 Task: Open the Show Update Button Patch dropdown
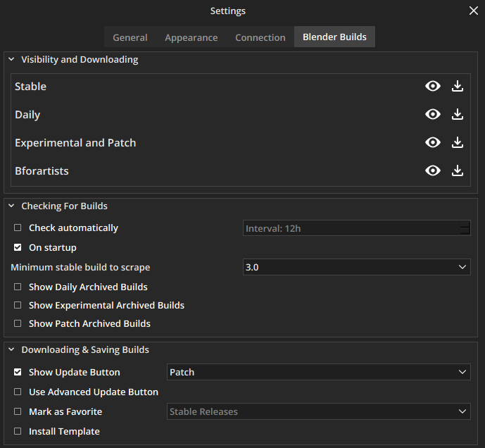(x=318, y=372)
